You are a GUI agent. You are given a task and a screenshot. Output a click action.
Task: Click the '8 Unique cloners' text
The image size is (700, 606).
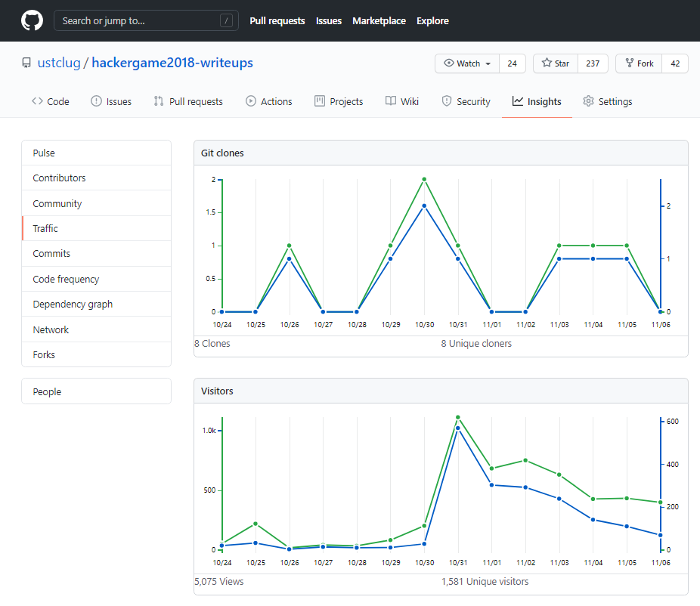(x=476, y=344)
